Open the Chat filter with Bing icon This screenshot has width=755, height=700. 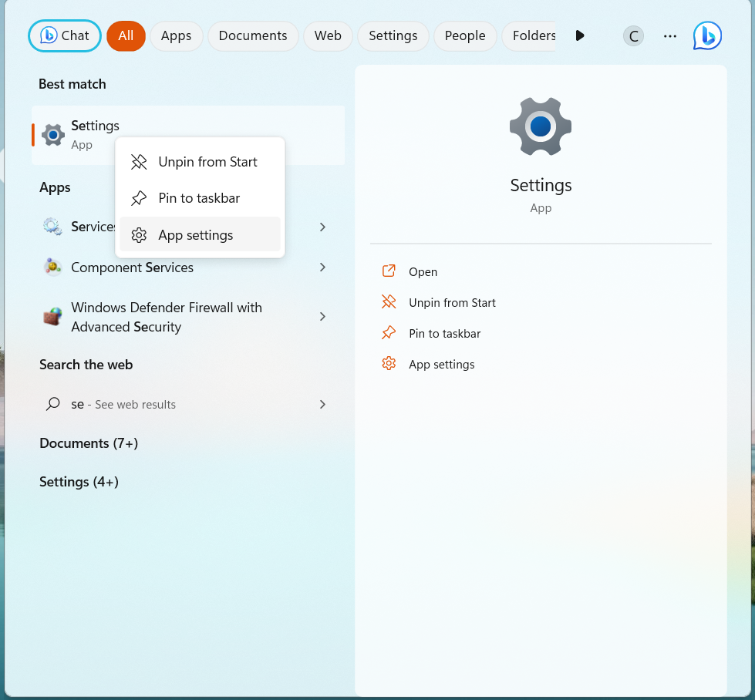65,35
